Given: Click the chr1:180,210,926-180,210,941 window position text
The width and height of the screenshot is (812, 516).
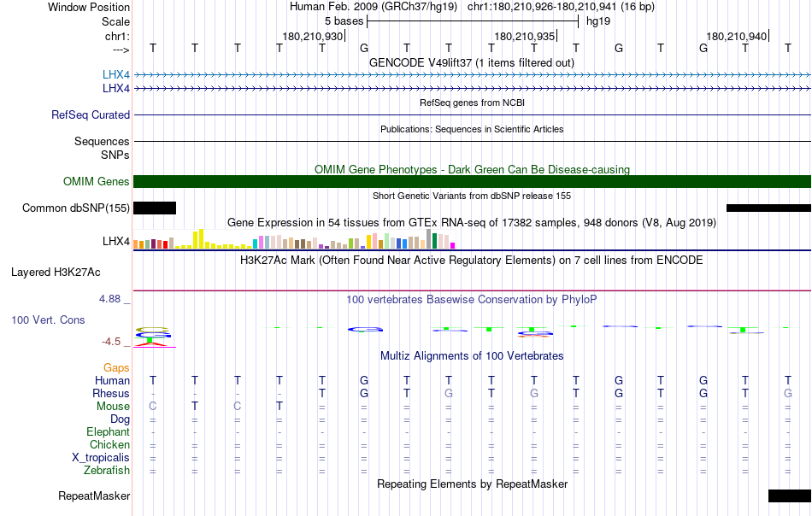Looking at the screenshot, I should pyautogui.click(x=561, y=7).
